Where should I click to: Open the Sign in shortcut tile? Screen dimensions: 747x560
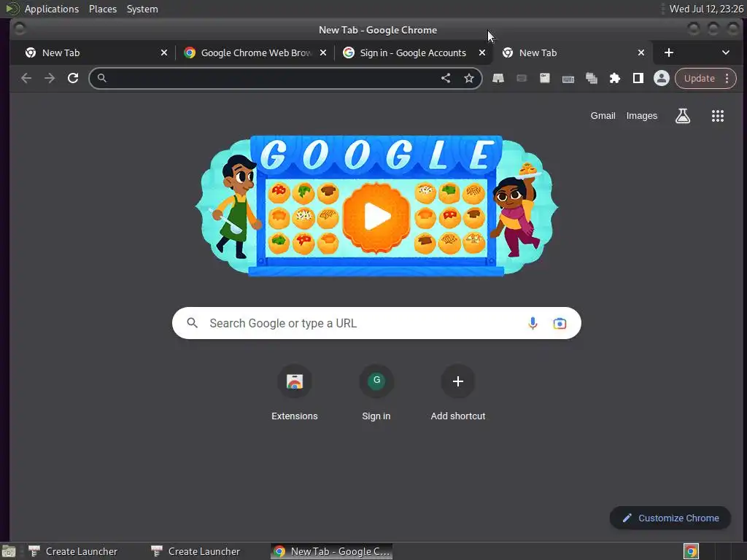[x=376, y=393]
